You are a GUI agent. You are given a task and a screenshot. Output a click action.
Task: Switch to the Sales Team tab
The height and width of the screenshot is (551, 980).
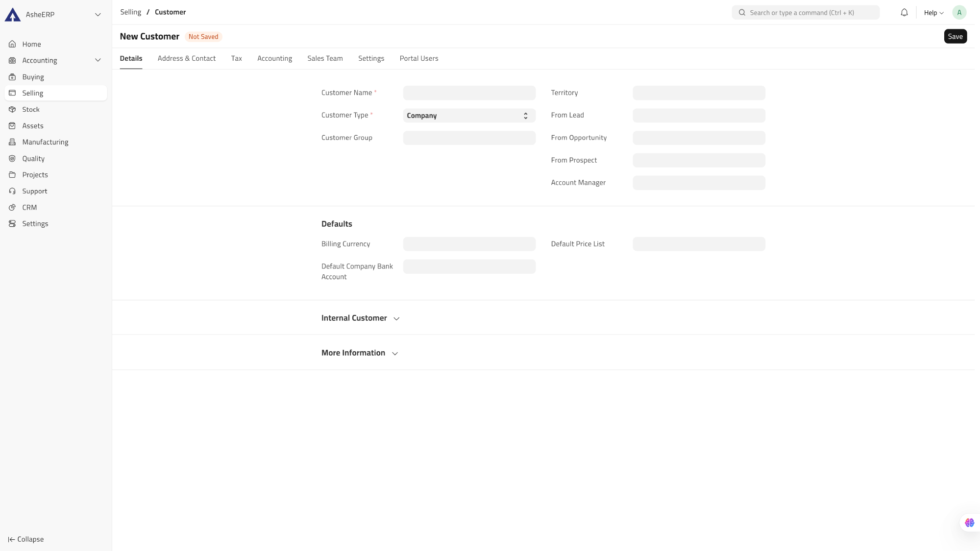click(325, 58)
